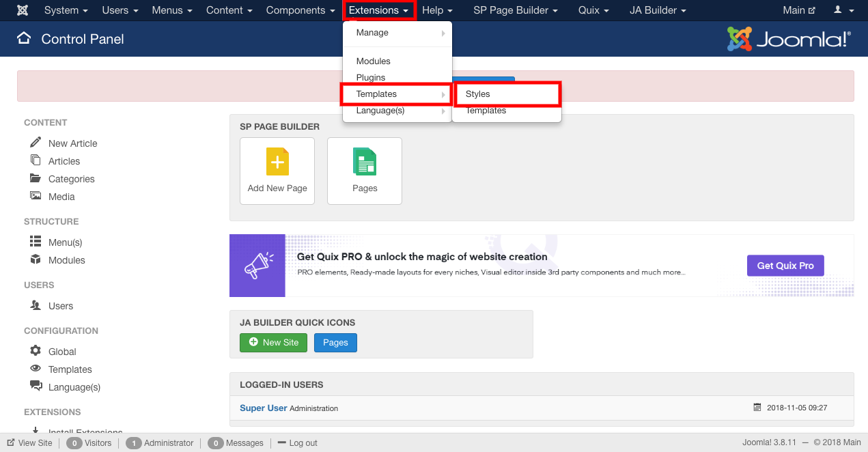The width and height of the screenshot is (868, 452).
Task: Open the Super User profile link
Action: point(263,408)
